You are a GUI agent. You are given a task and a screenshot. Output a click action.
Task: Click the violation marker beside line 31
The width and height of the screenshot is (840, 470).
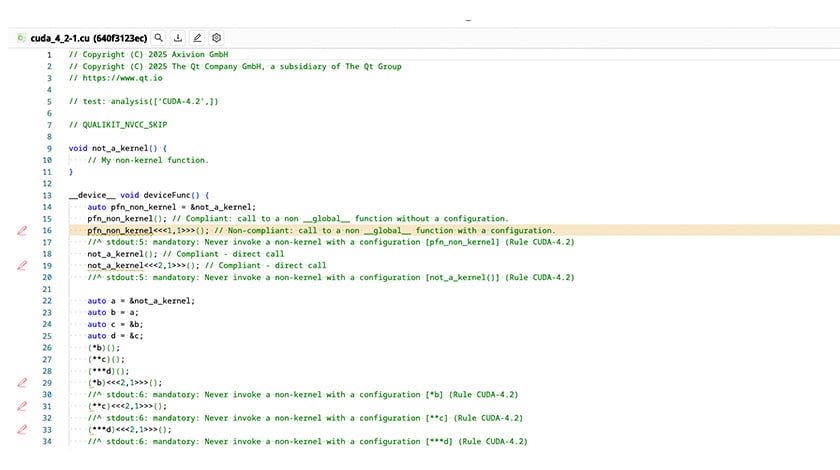[x=22, y=406]
